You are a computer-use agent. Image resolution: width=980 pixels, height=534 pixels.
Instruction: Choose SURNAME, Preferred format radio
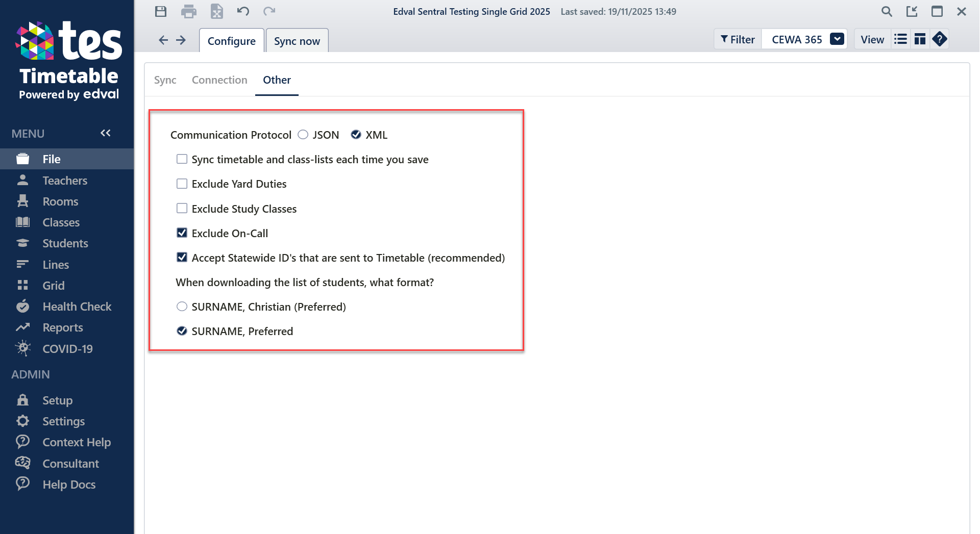(182, 331)
